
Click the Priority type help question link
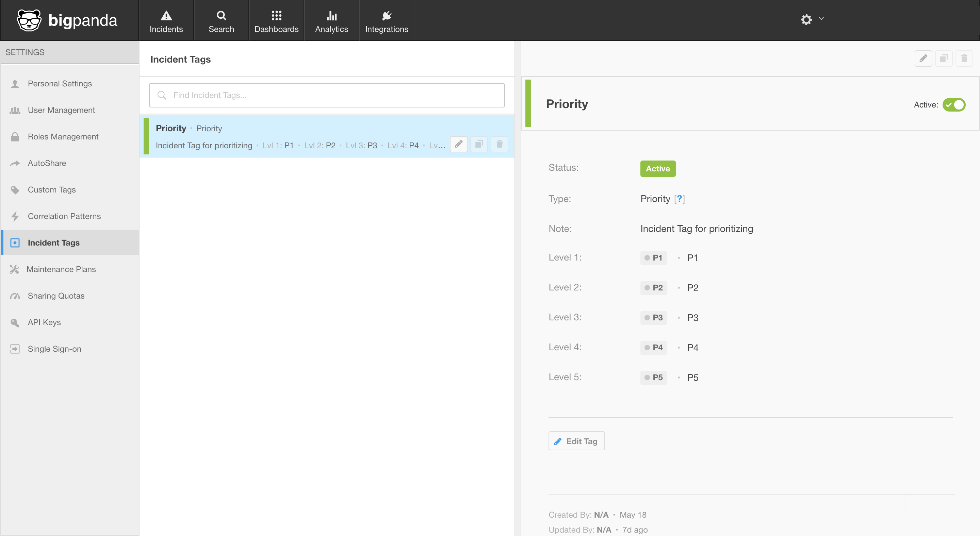click(680, 199)
